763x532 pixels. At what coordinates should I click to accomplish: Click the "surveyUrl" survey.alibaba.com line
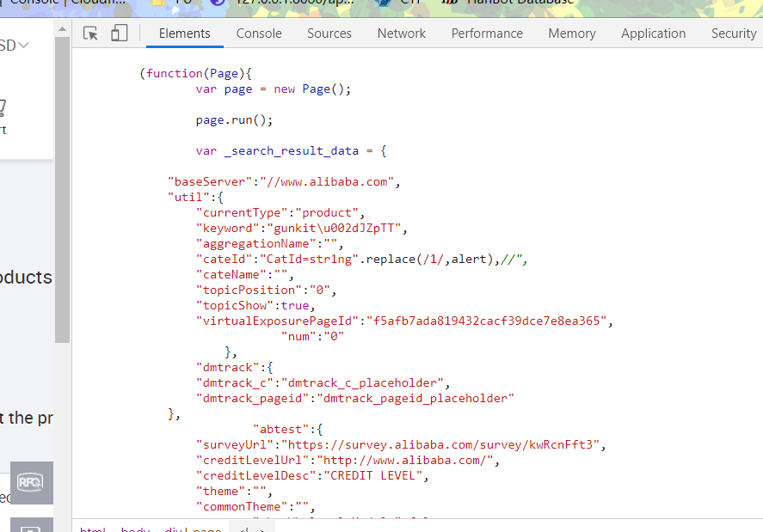(x=401, y=445)
